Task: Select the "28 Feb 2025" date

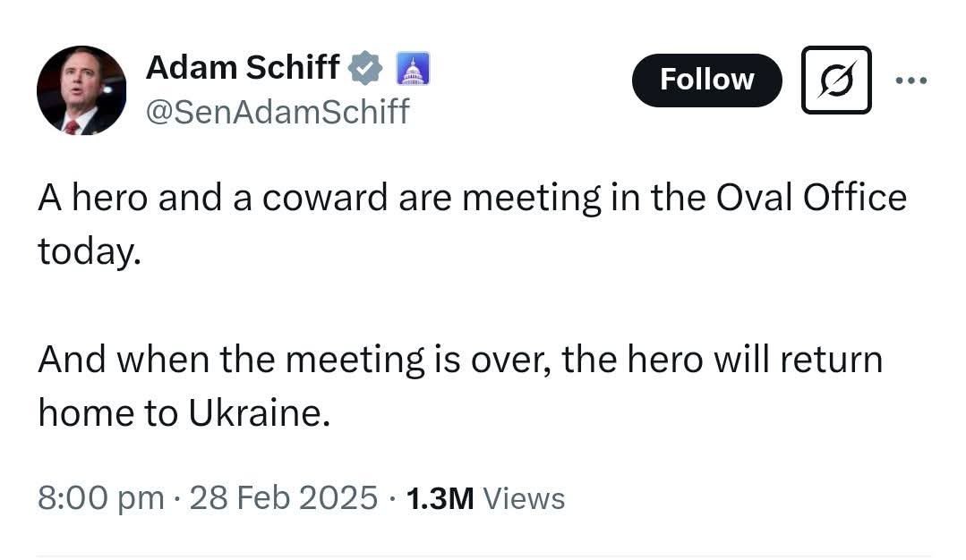Action: pyautogui.click(x=284, y=498)
